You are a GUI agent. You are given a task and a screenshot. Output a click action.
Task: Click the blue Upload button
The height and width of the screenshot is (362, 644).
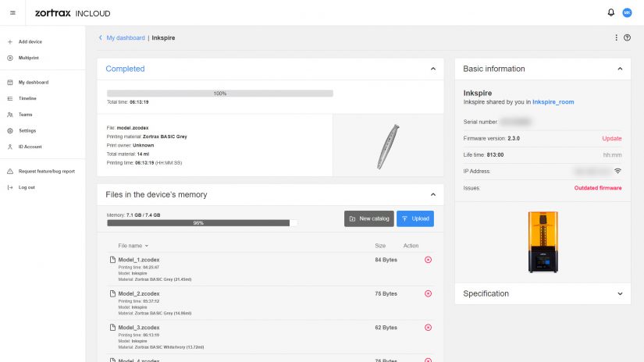[415, 218]
